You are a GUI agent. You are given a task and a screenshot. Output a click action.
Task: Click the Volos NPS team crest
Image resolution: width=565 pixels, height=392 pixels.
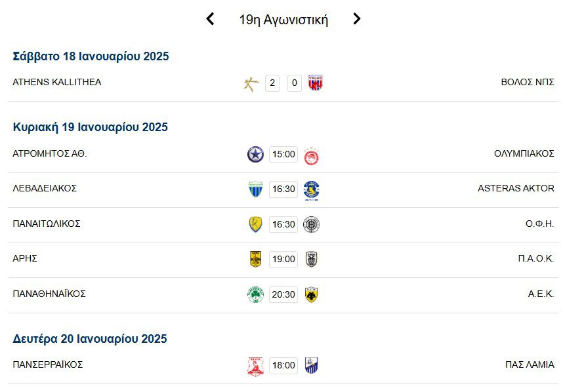[x=316, y=83]
